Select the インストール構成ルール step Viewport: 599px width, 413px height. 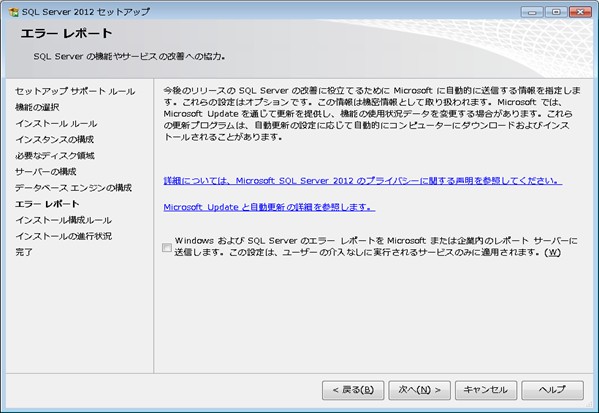coord(63,220)
